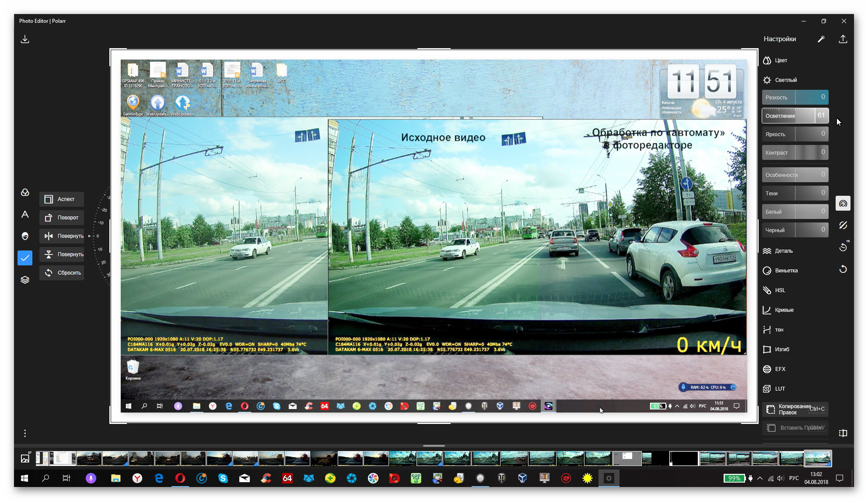Expand the Виньетка section
The height and width of the screenshot is (501, 868).
(x=786, y=271)
